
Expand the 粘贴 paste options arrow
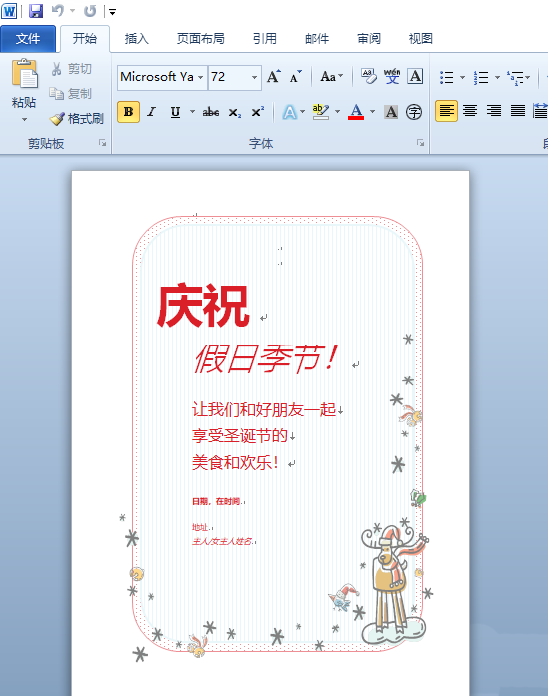pos(24,119)
